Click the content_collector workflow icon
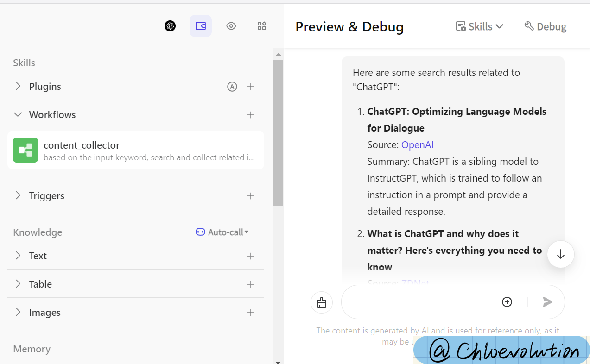The width and height of the screenshot is (590, 364). point(25,150)
